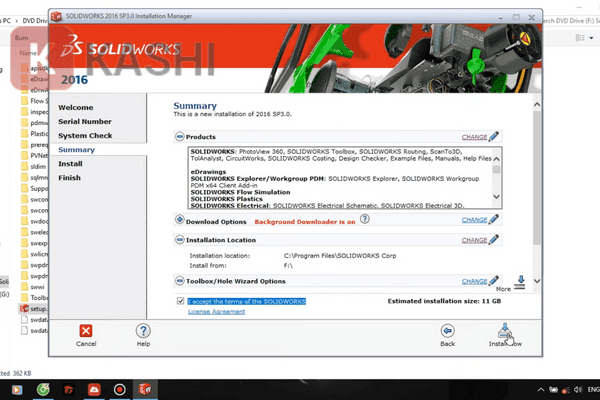Select Welcome step in sidebar

[76, 108]
